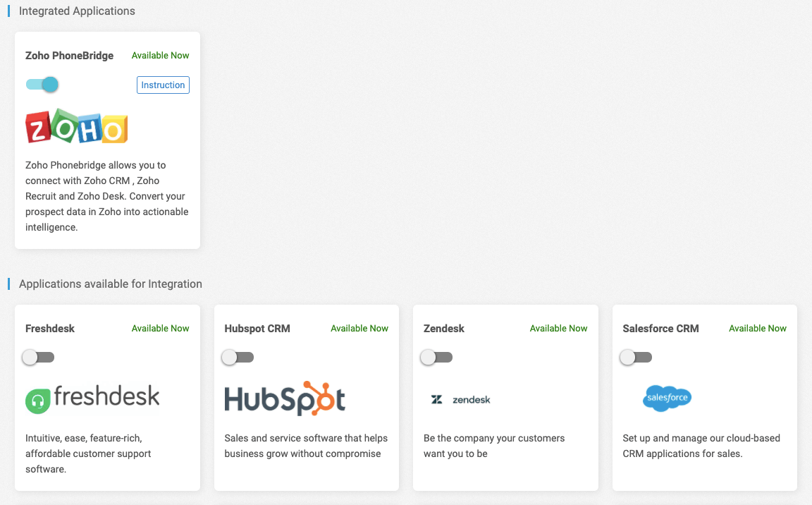
Task: Click Available Now on Hubspot CRM card
Action: [359, 329]
